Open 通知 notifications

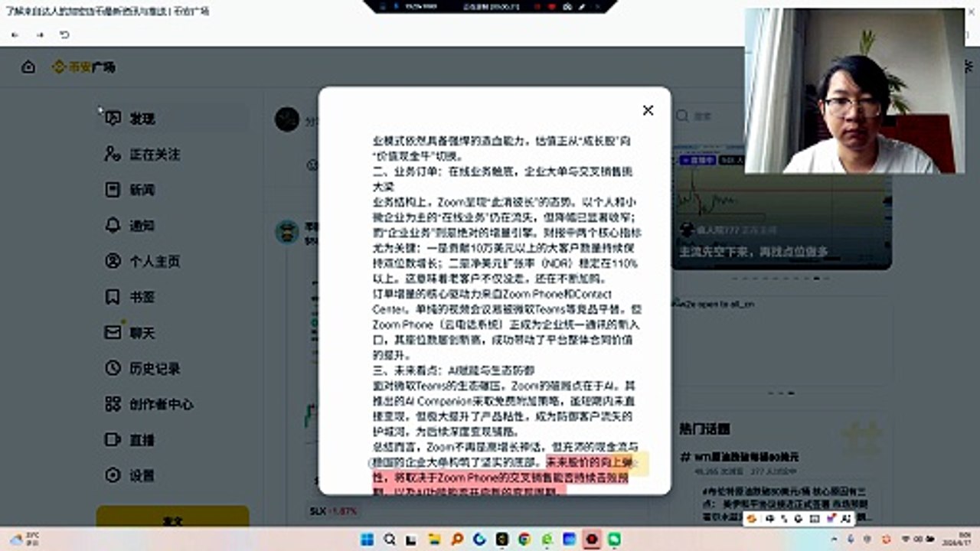(x=172, y=226)
